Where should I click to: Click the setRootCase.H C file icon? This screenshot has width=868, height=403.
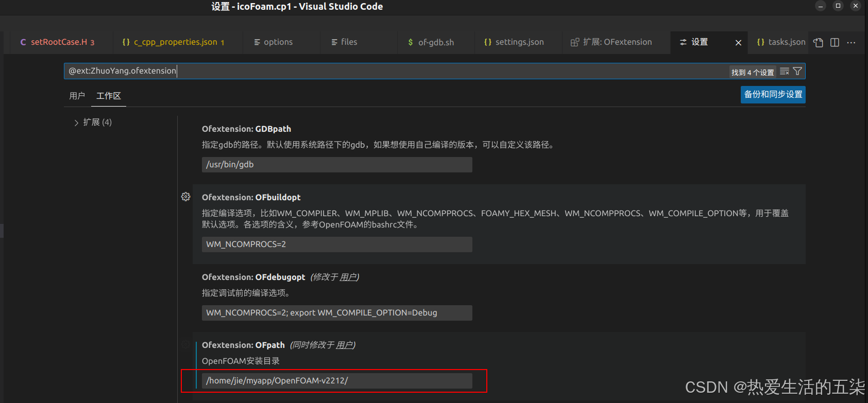pos(23,42)
